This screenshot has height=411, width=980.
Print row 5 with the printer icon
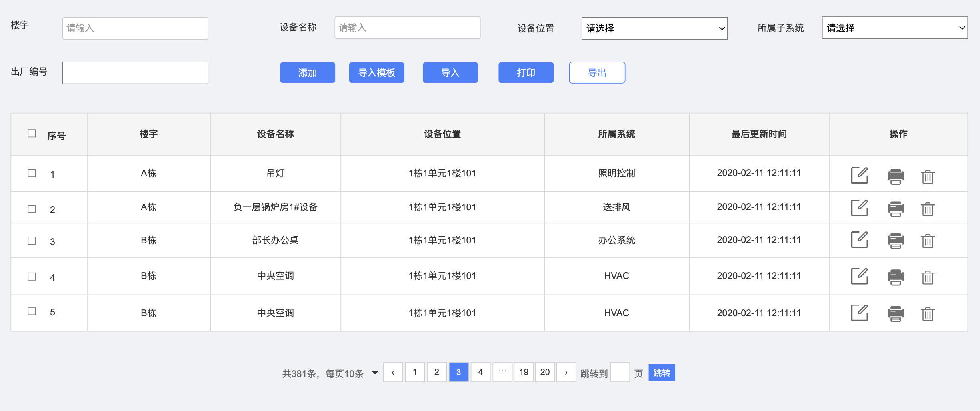(896, 313)
